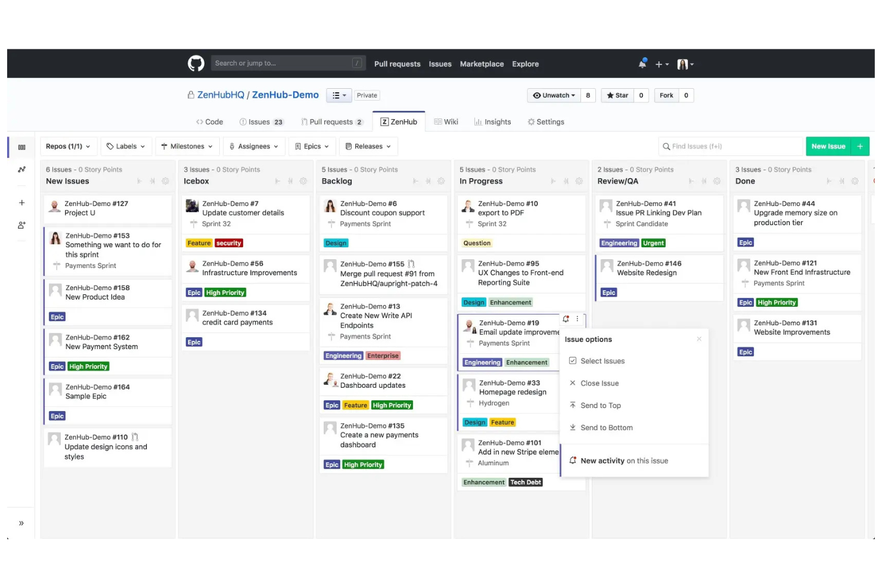Collapse the New Issues pipeline with its arrow icon
The width and height of the screenshot is (882, 588).
(139, 181)
